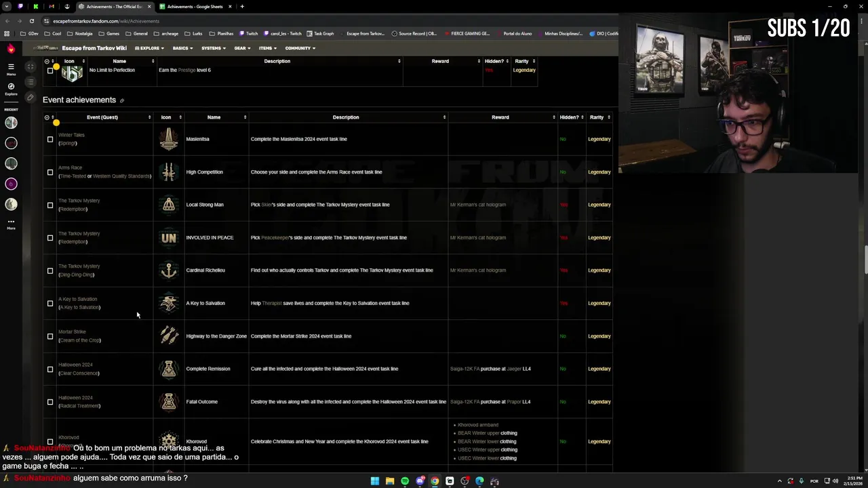Open the Fatal Outcome flask icon
The image size is (868, 488).
click(x=169, y=402)
